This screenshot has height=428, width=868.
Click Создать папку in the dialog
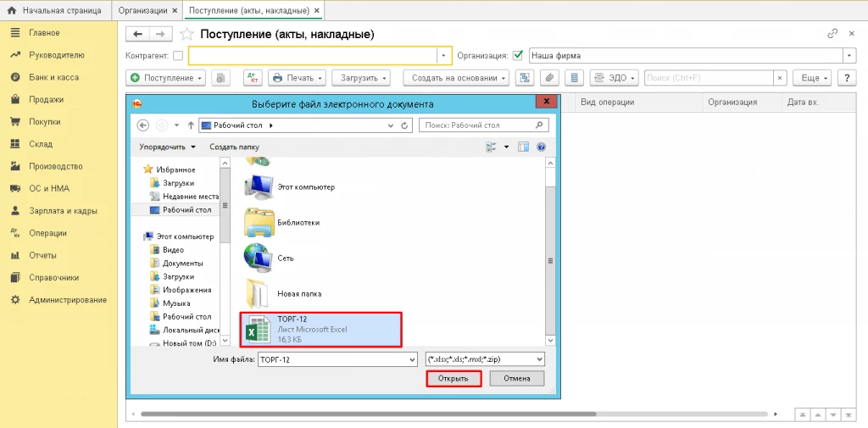click(x=234, y=147)
